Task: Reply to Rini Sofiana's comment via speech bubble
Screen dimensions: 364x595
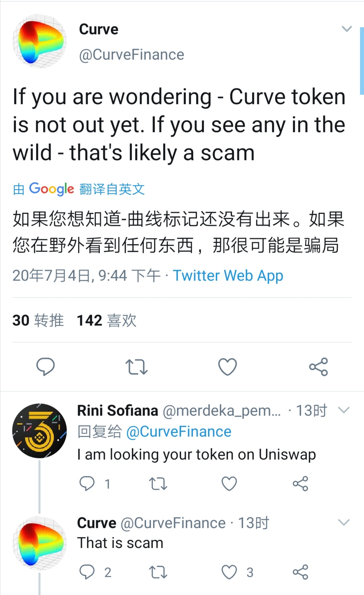Action: pyautogui.click(x=89, y=483)
